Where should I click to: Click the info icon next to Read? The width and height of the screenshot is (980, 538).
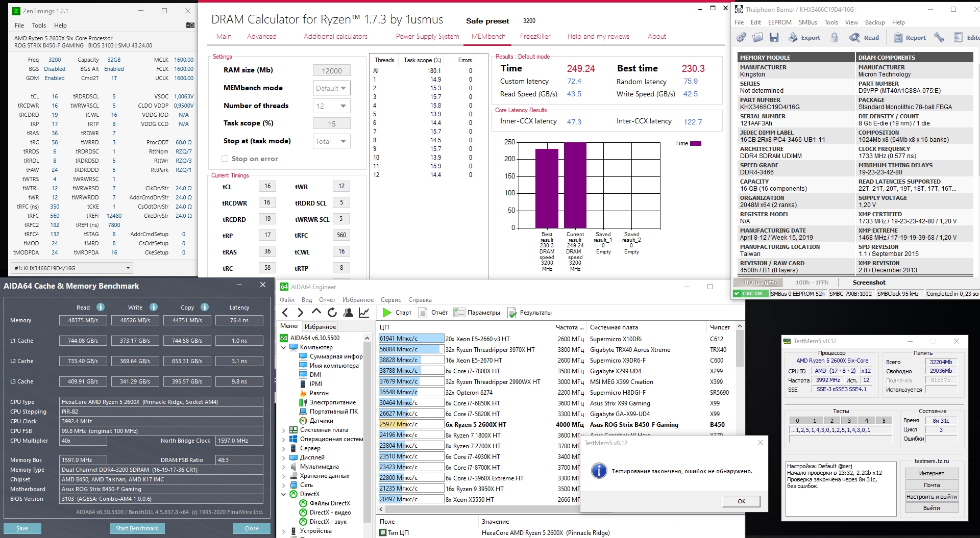point(101,307)
